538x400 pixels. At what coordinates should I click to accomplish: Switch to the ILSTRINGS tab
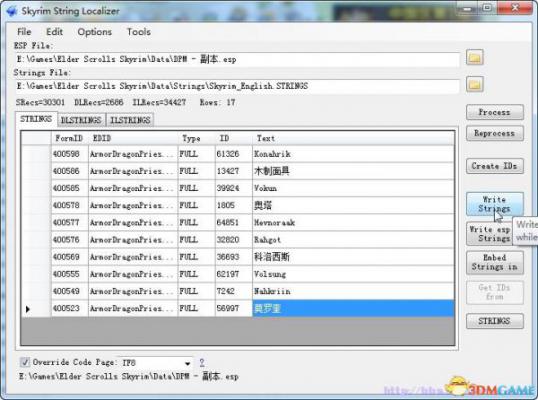130,120
